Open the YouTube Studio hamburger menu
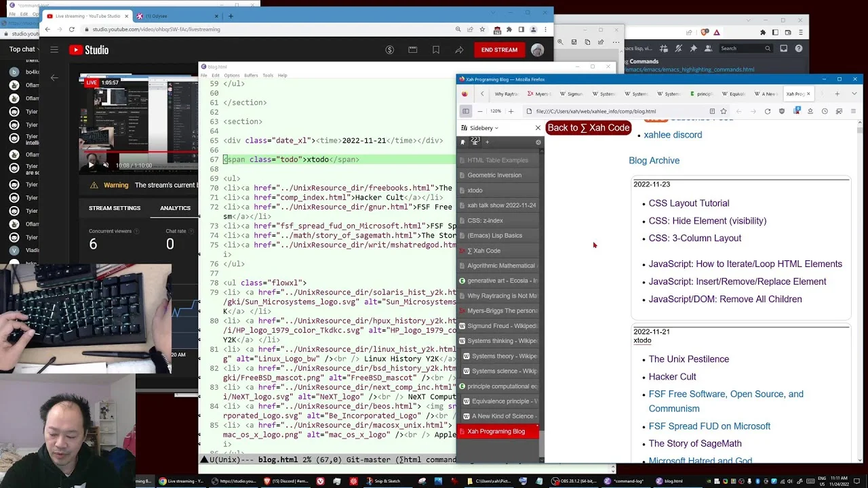 point(54,49)
